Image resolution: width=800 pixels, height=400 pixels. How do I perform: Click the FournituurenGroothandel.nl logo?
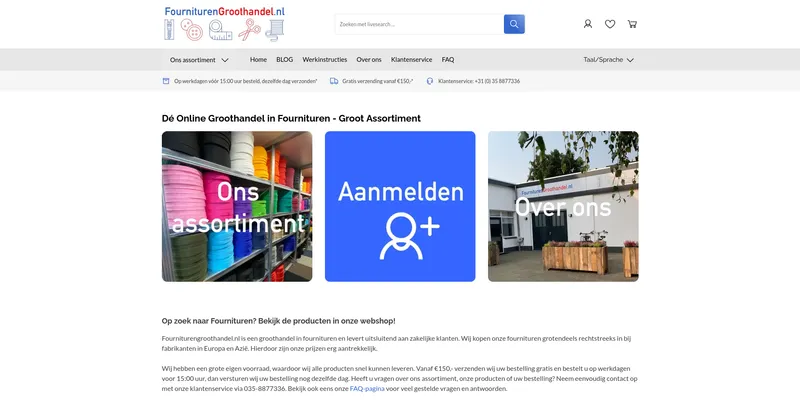click(x=224, y=23)
